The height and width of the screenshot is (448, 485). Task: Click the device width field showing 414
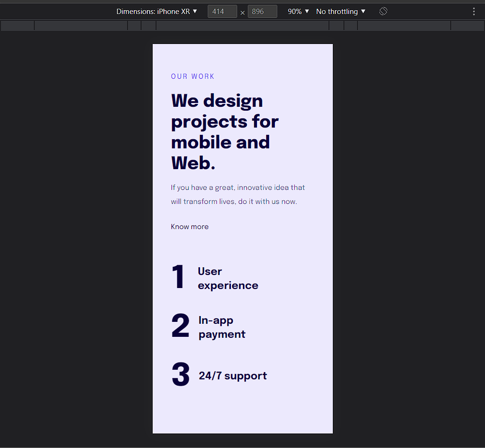(x=222, y=11)
